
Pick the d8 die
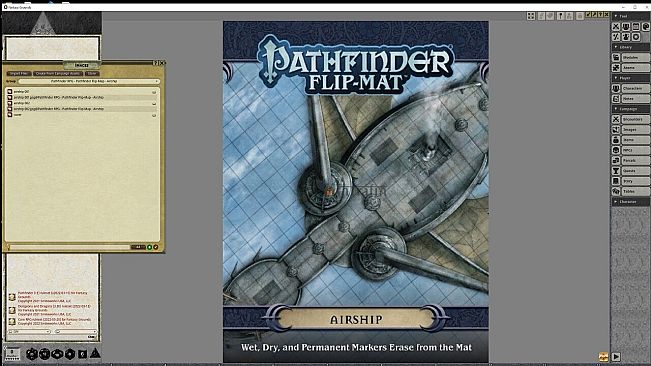point(70,354)
